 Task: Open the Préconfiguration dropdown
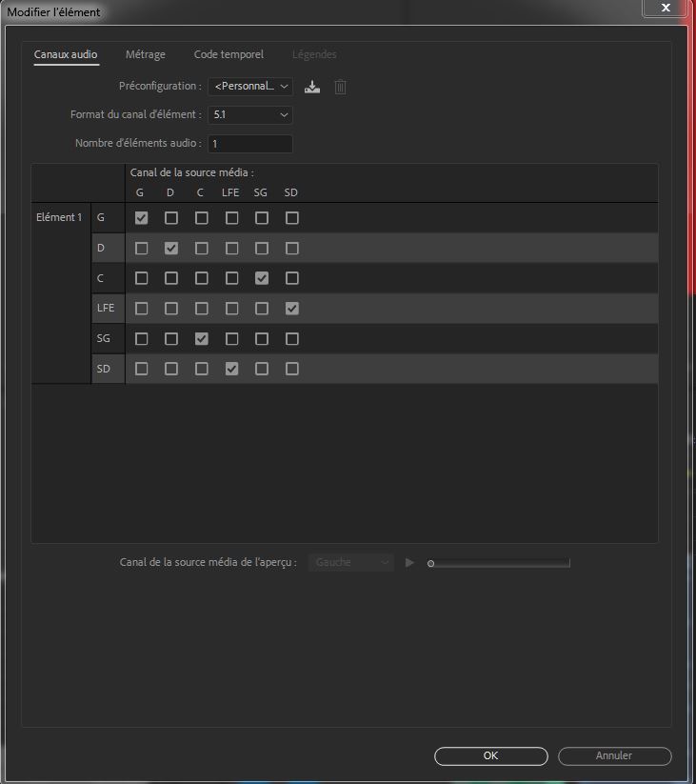tap(250, 87)
